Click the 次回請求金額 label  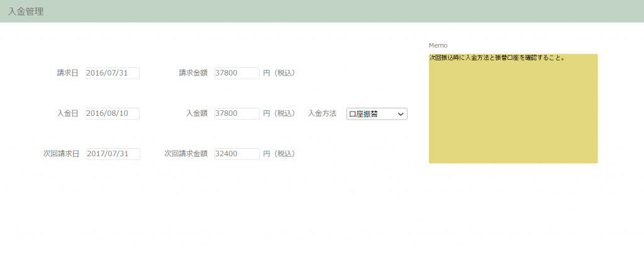(x=186, y=154)
